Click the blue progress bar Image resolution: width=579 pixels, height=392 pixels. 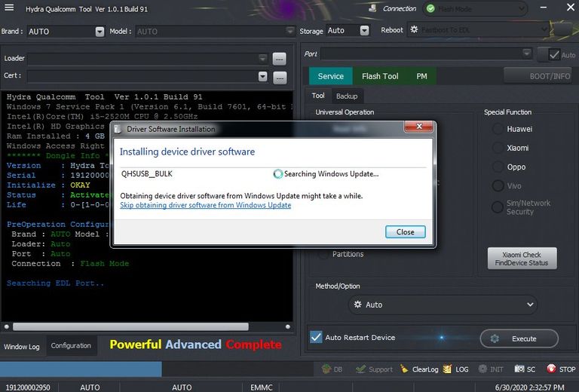[81, 369]
